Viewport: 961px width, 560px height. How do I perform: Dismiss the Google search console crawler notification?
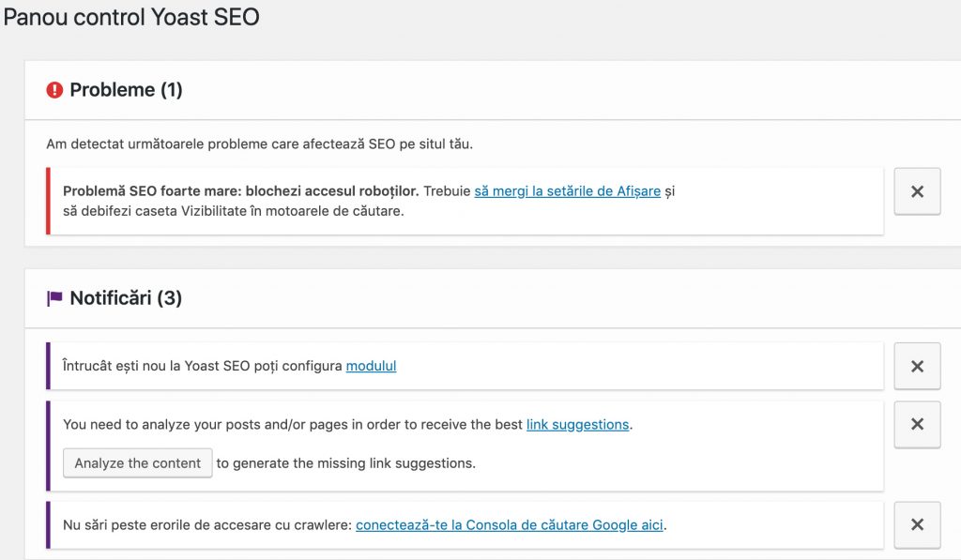coord(917,524)
